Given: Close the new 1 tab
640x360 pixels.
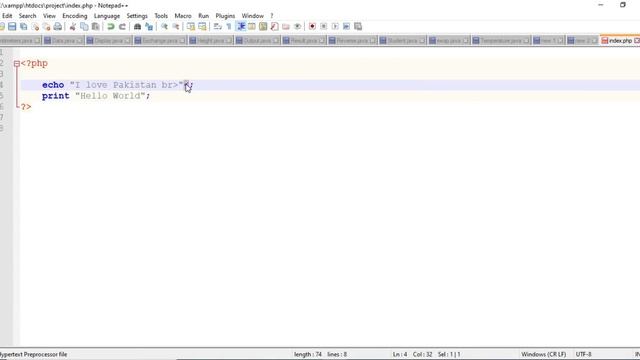Looking at the screenshot, I should [x=560, y=41].
